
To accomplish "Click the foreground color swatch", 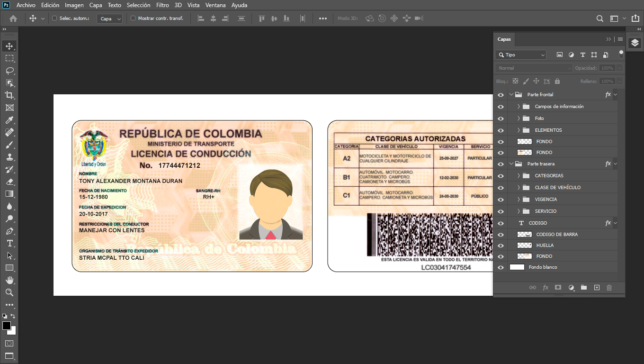I will coord(7,326).
